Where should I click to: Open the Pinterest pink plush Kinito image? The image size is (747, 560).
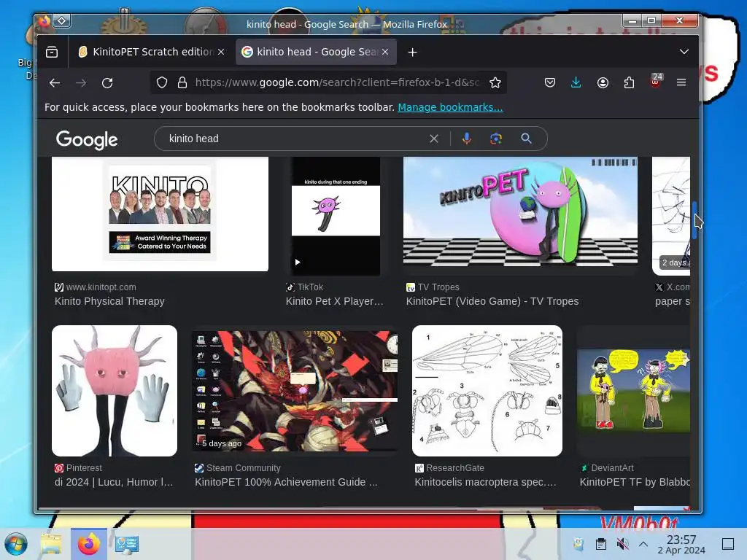(x=115, y=391)
